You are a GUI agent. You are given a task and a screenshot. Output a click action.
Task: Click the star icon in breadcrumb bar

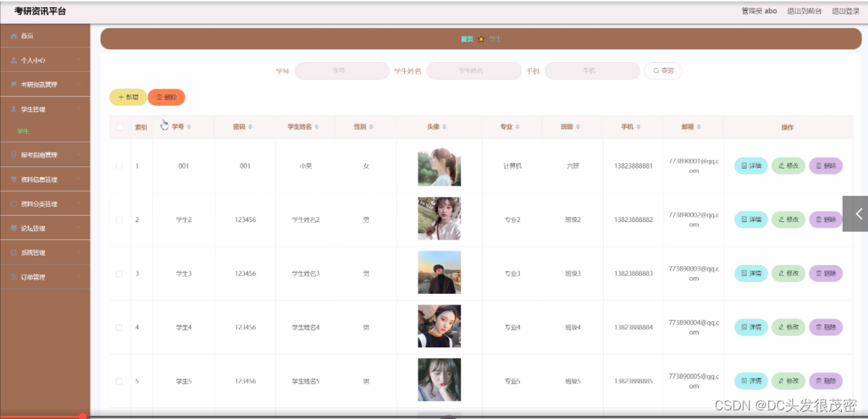(x=481, y=39)
